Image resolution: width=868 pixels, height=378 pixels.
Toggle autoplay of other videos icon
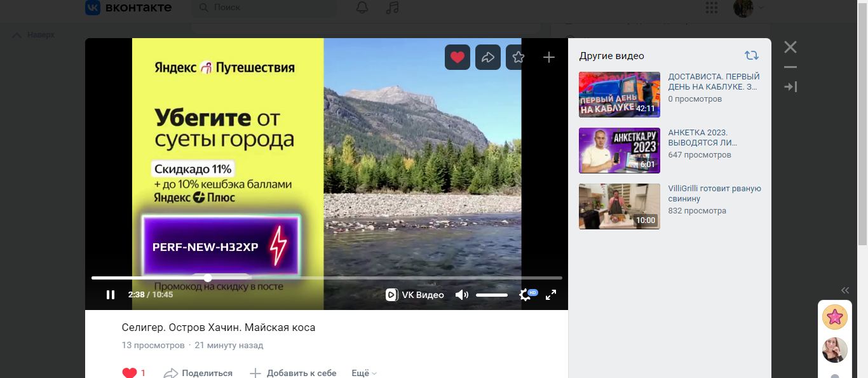[752, 55]
